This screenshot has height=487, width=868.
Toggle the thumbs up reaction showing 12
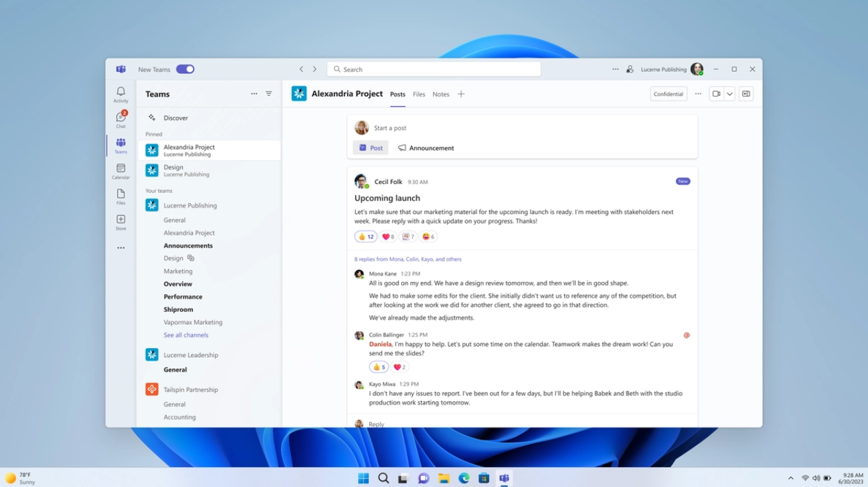click(x=366, y=237)
